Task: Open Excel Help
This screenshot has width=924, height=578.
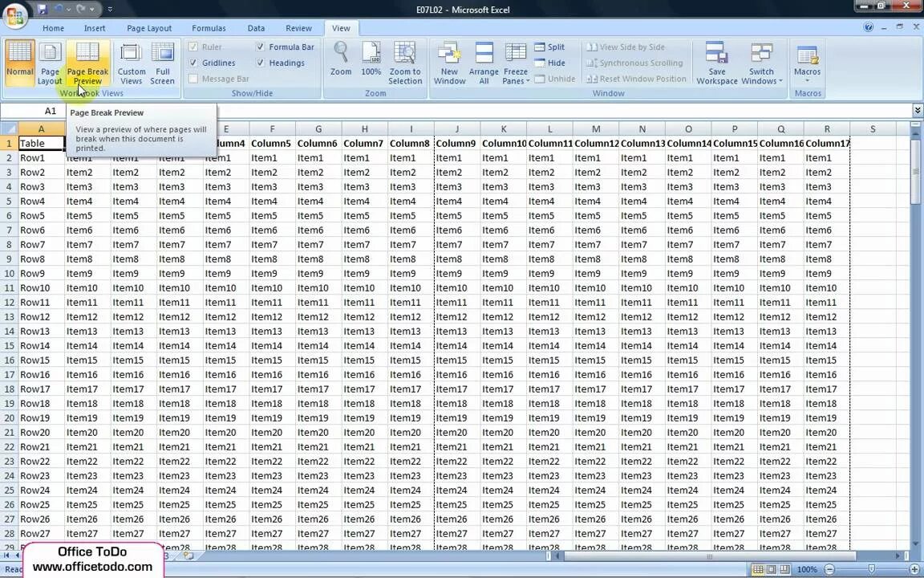Action: point(868,27)
